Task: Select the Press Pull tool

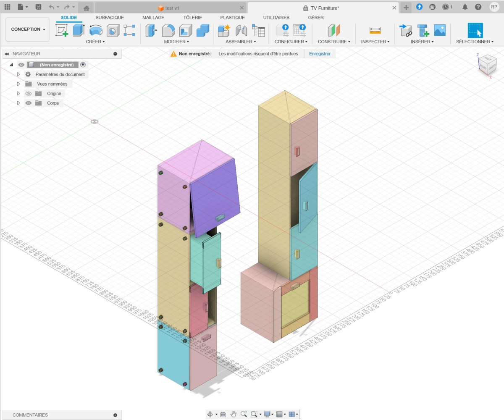Action: (151, 30)
